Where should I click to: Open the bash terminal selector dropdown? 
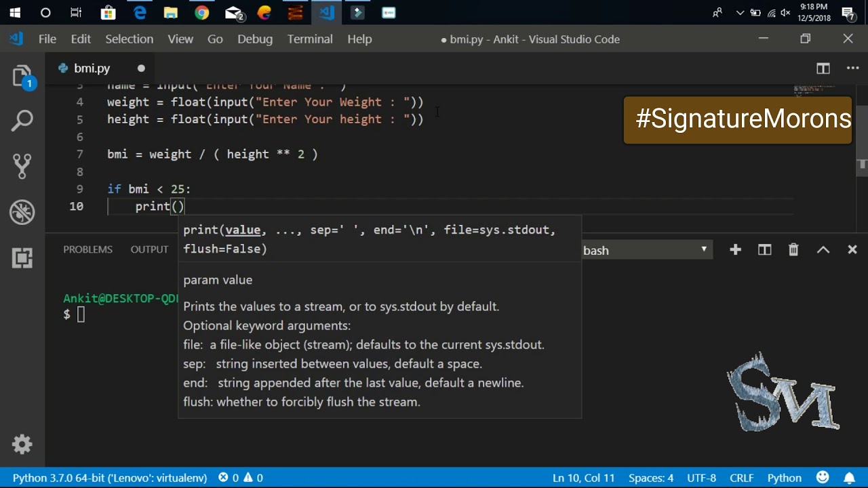click(647, 250)
